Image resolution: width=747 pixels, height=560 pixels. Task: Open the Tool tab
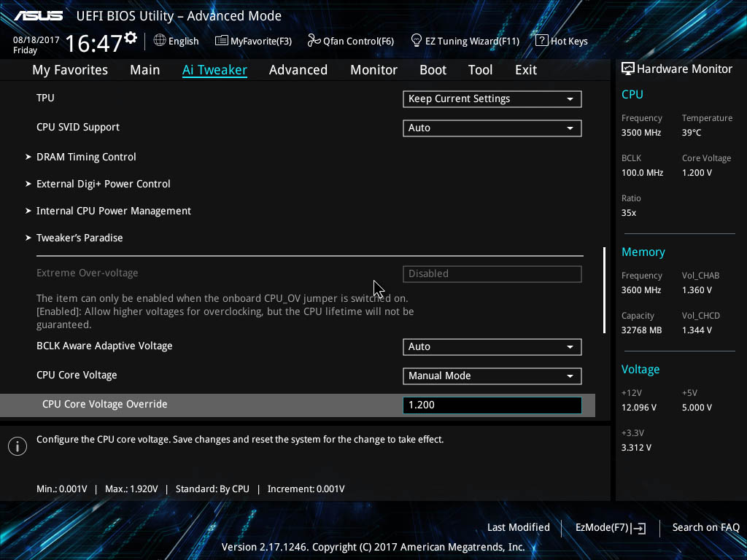click(480, 70)
